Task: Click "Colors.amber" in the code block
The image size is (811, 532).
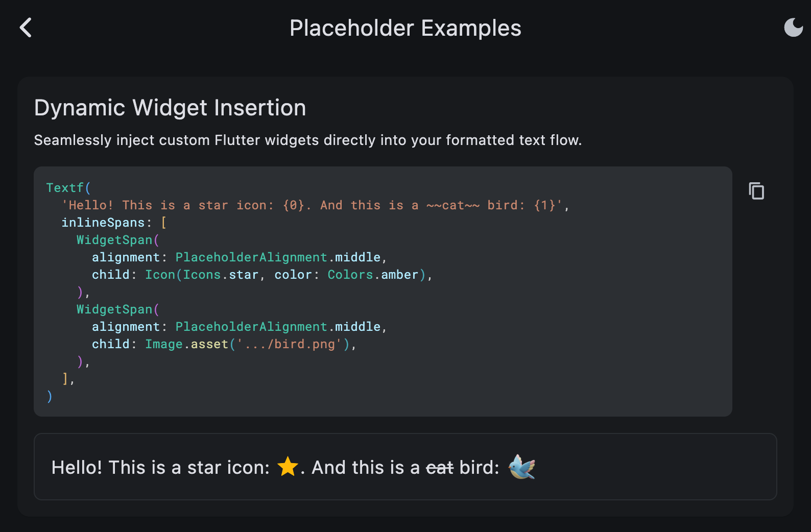Action: pyautogui.click(x=373, y=275)
